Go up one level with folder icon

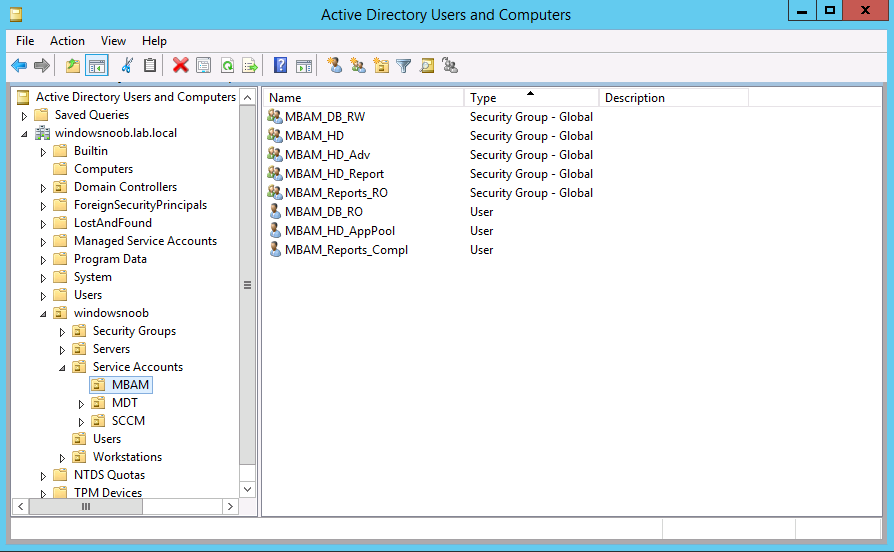click(x=72, y=66)
